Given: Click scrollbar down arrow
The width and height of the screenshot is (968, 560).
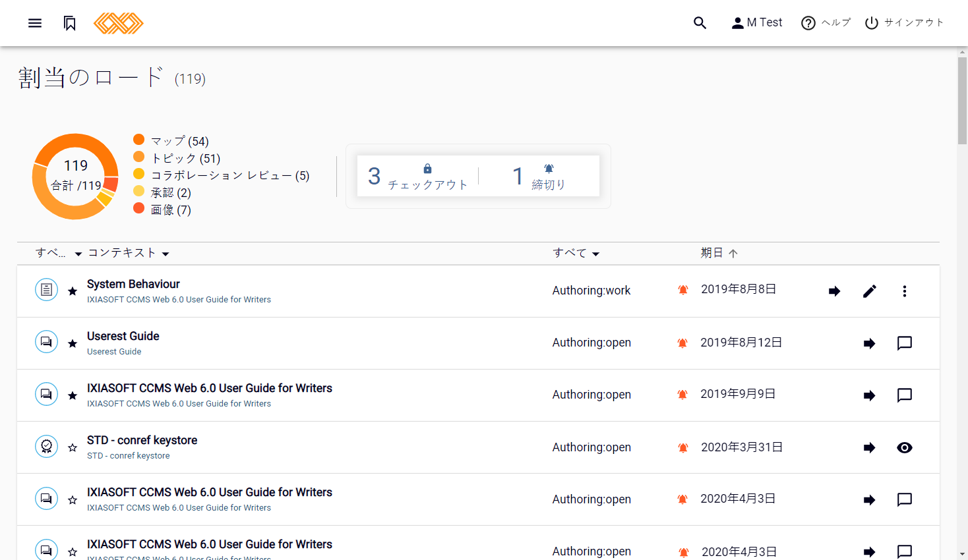Looking at the screenshot, I should tap(963, 555).
